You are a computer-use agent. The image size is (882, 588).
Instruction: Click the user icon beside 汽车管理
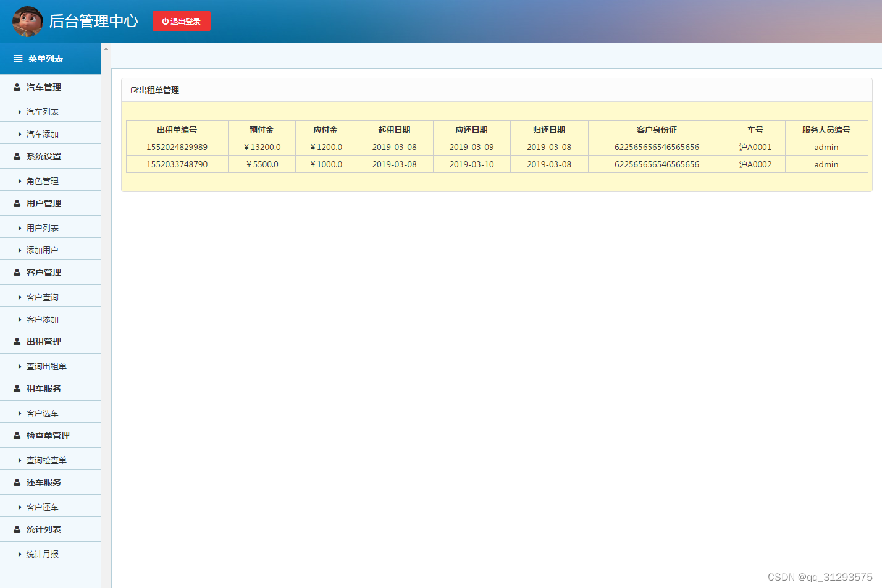click(x=17, y=87)
